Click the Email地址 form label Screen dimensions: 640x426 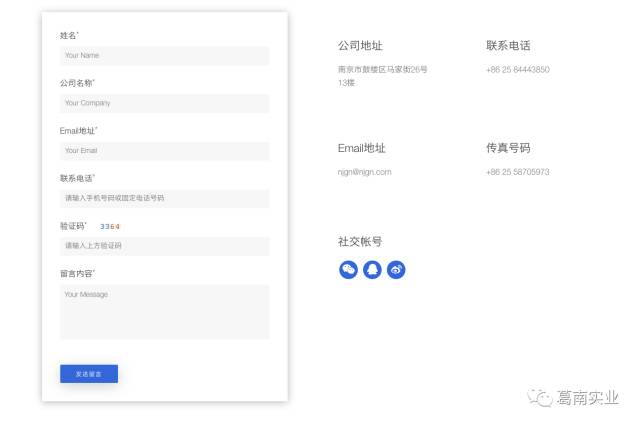78,131
